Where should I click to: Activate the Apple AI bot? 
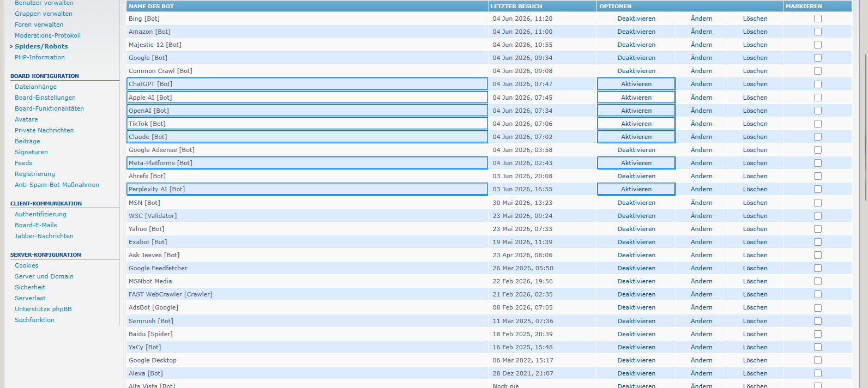(636, 98)
